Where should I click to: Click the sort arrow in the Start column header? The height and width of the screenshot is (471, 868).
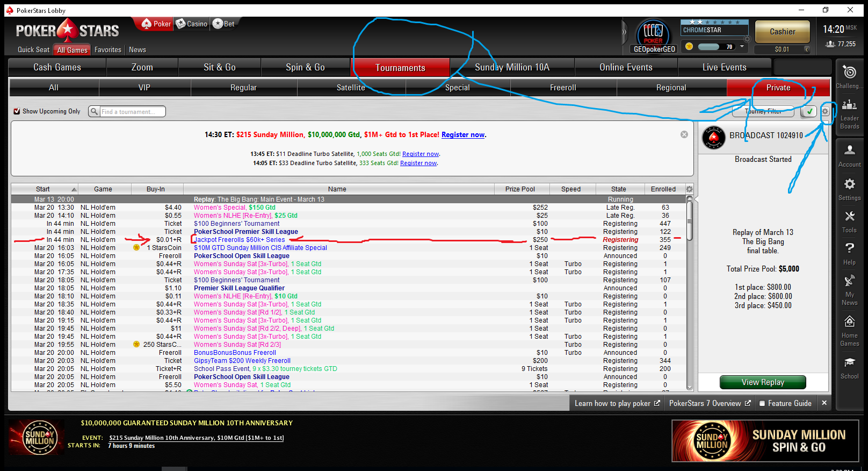(74, 189)
